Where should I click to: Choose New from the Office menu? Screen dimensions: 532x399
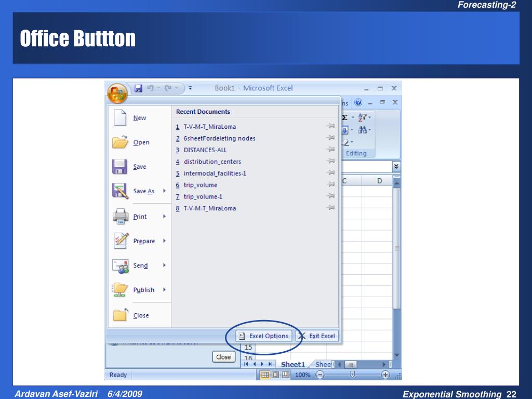[x=139, y=118]
